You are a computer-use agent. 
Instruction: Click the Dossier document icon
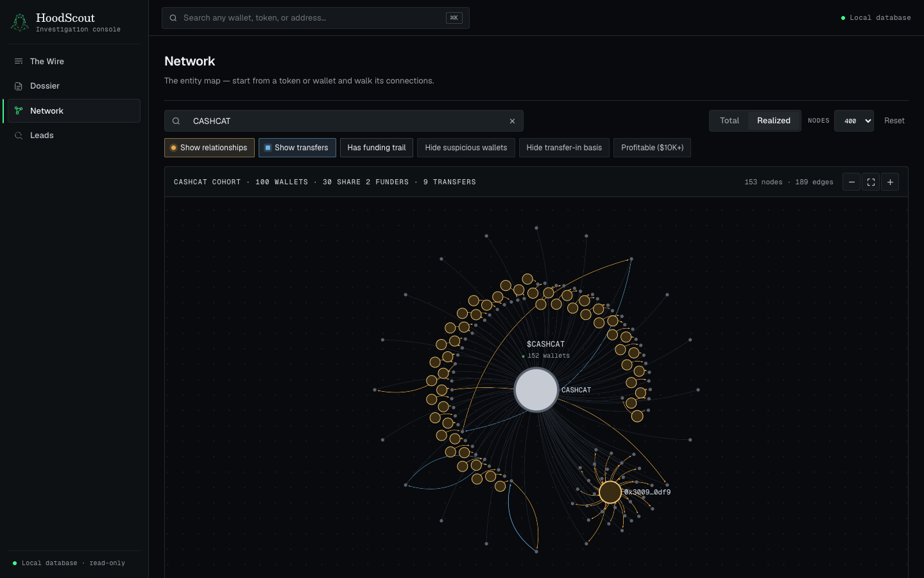[19, 86]
